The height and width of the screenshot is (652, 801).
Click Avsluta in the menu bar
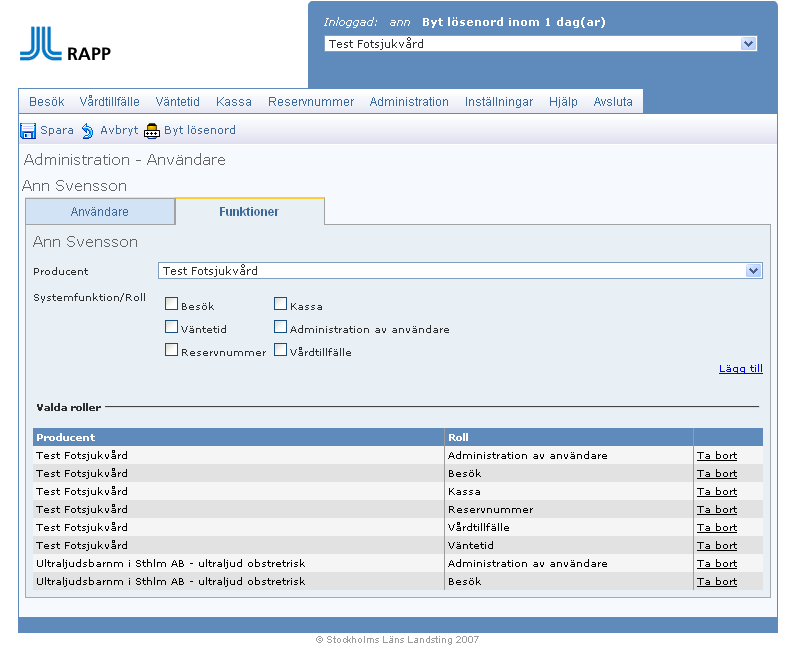(x=612, y=102)
